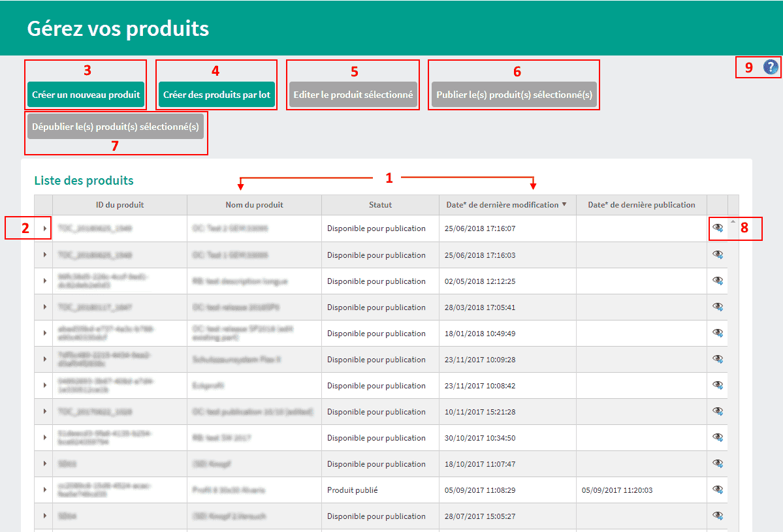The image size is (783, 532).
Task: Preview product modified 18/01/2018 10:49:49 via eye icon
Action: pos(718,333)
